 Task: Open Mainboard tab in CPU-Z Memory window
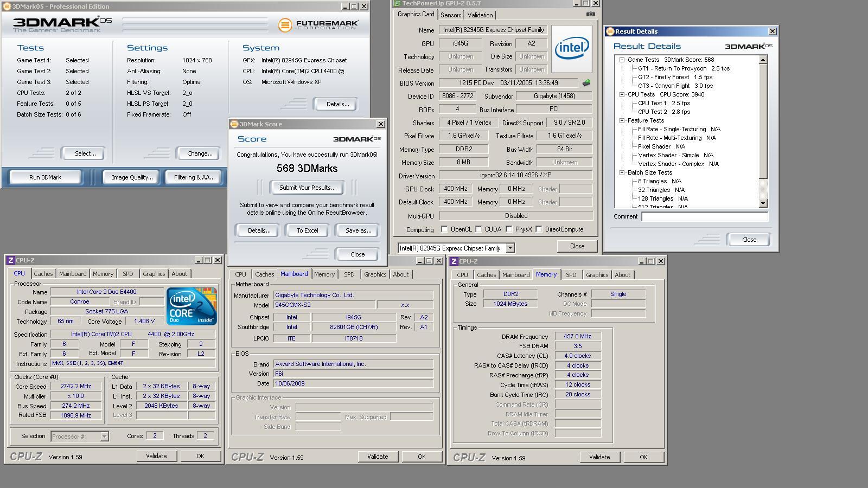(516, 275)
